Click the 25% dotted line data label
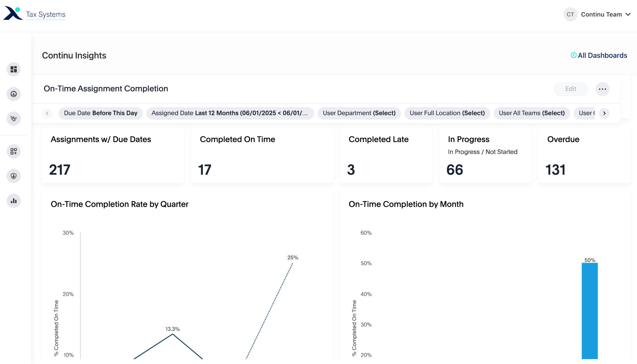Viewport: 637px width, 364px height. (x=293, y=257)
